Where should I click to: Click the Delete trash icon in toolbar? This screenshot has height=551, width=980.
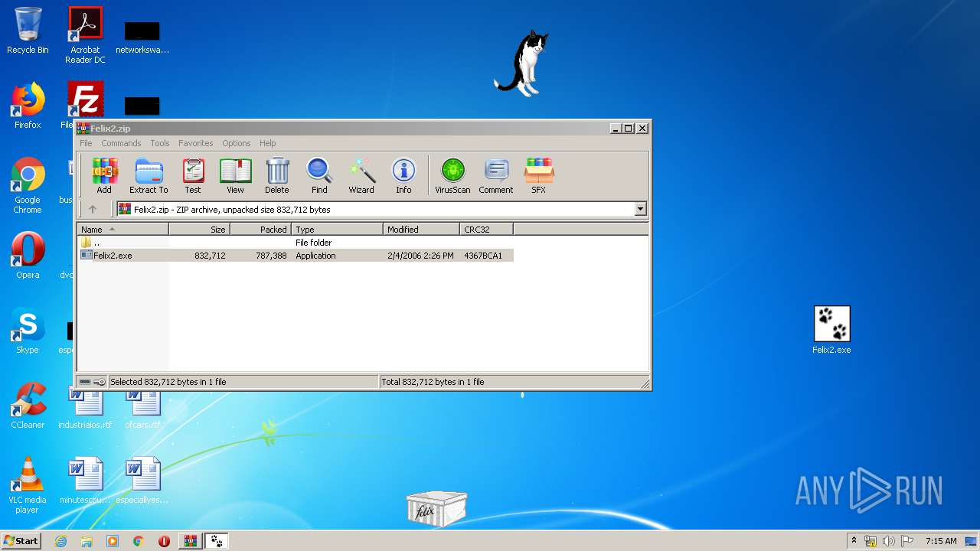point(277,175)
